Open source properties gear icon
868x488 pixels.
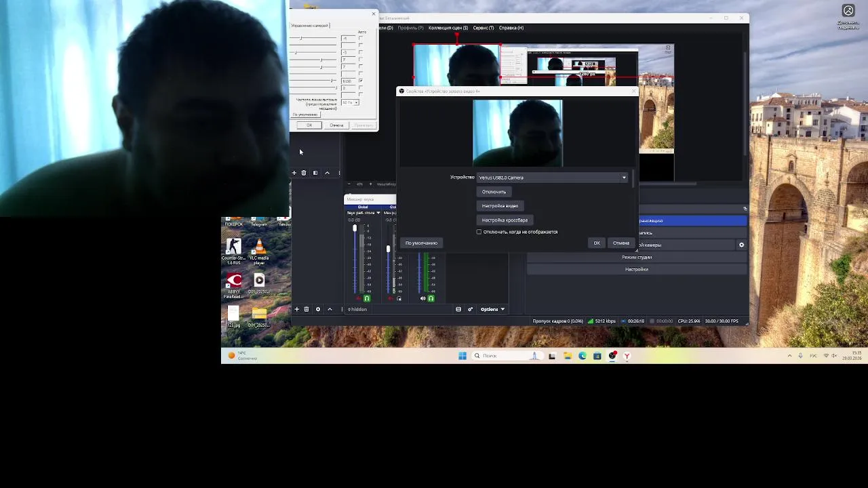click(318, 309)
